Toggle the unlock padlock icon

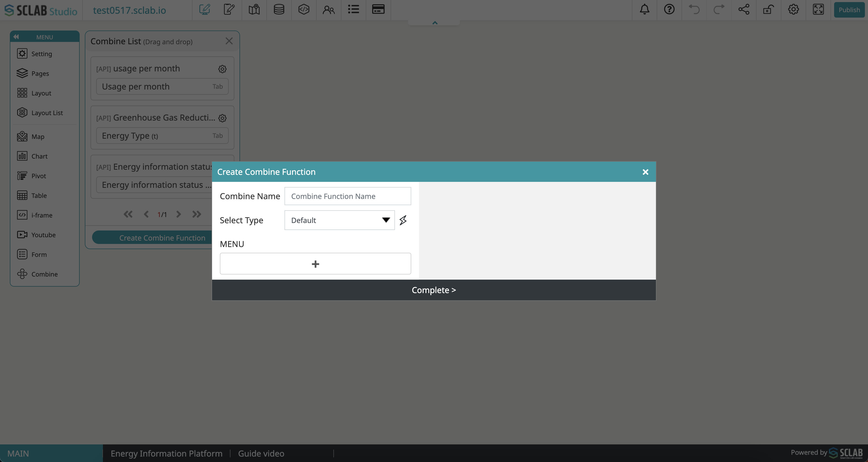coord(769,9)
